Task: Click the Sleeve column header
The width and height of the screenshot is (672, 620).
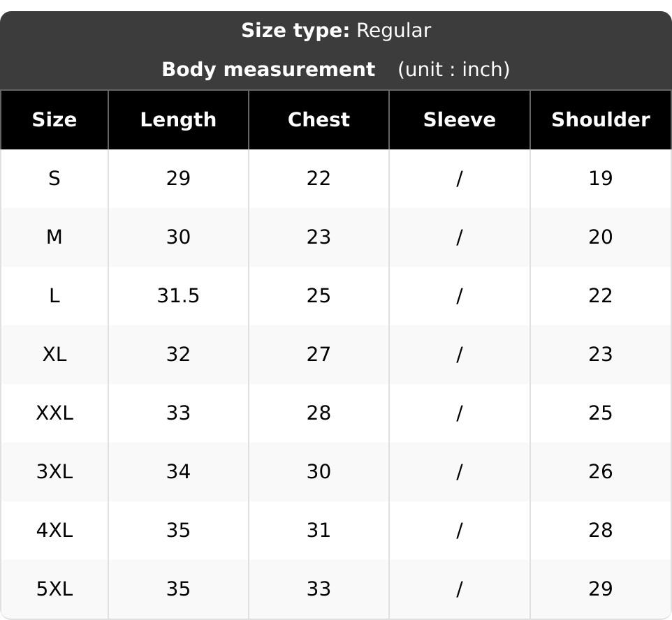Action: click(460, 119)
